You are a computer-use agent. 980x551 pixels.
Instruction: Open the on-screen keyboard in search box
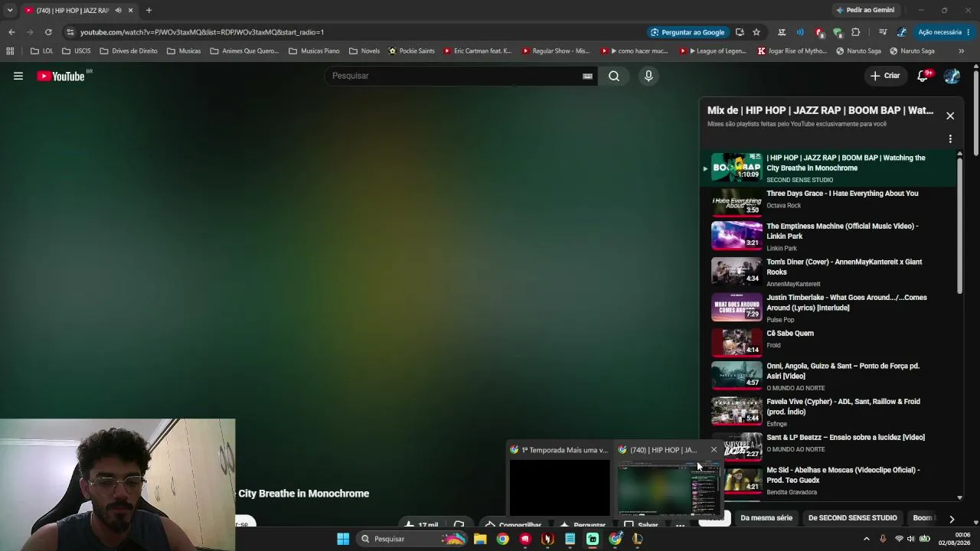(587, 76)
